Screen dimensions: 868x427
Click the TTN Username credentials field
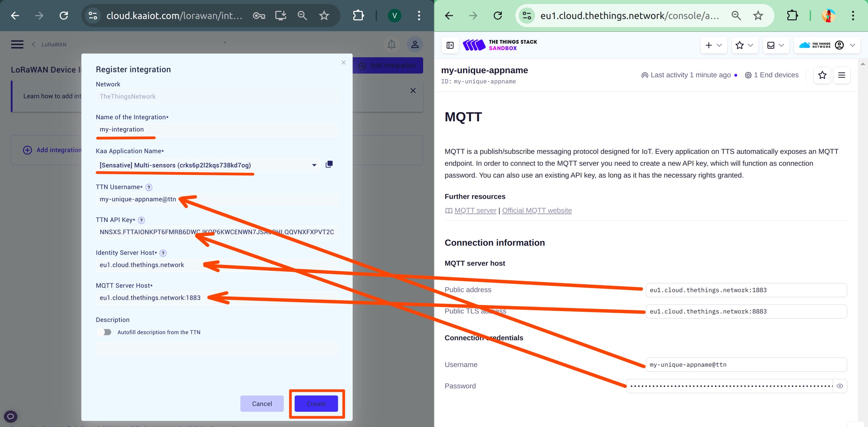click(746, 365)
